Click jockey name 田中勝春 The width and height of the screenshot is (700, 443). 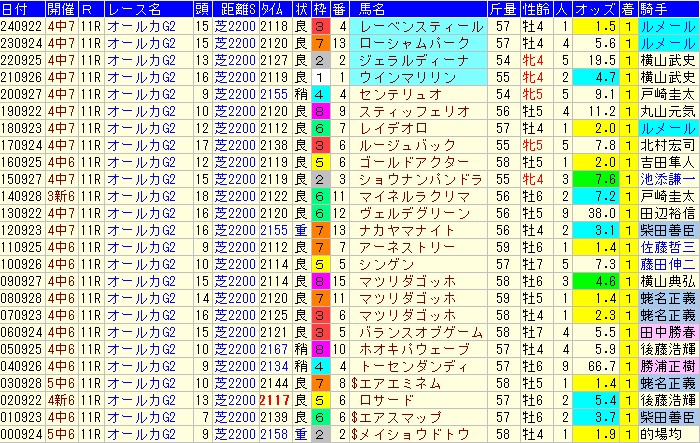(662, 337)
